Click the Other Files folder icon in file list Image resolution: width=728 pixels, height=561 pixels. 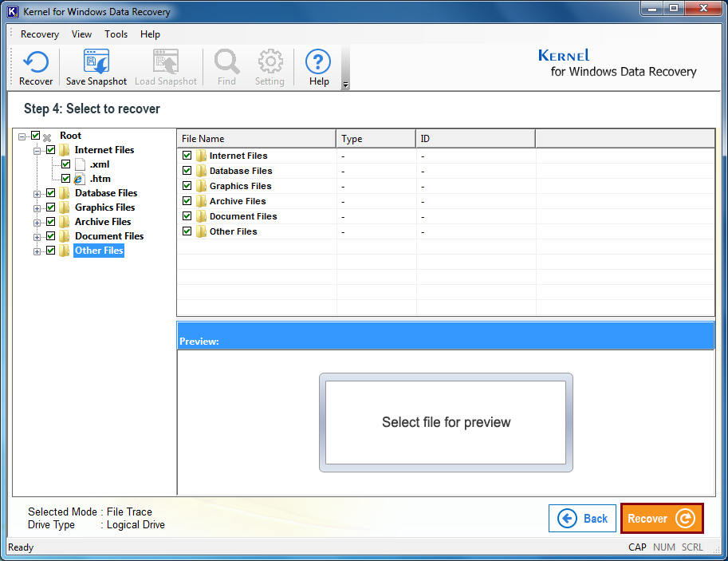pos(201,231)
